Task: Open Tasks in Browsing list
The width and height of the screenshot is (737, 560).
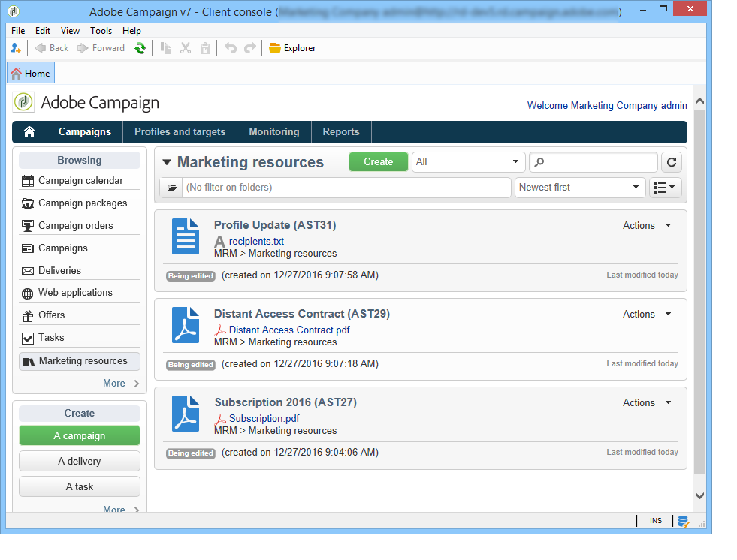Action: click(80, 338)
